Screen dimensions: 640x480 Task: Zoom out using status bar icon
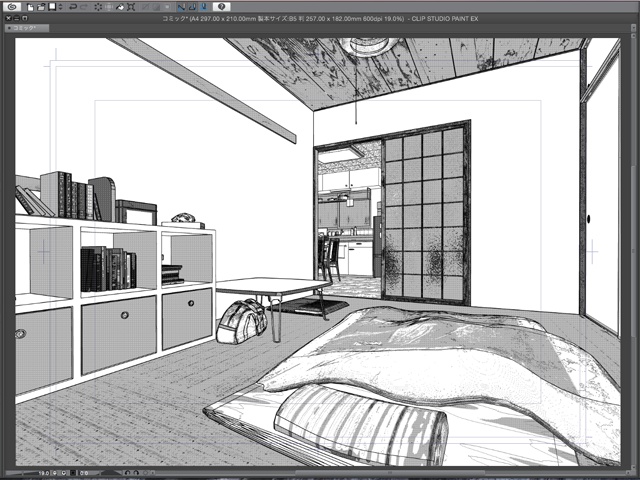(55, 473)
